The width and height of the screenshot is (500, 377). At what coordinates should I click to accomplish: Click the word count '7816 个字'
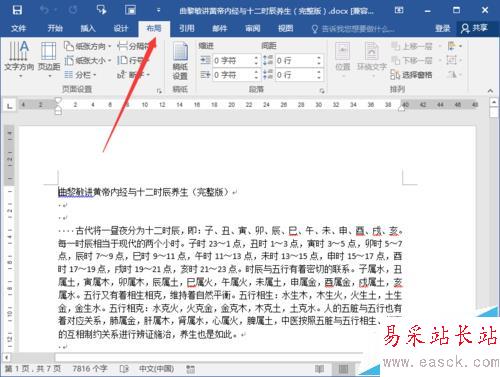(90, 369)
